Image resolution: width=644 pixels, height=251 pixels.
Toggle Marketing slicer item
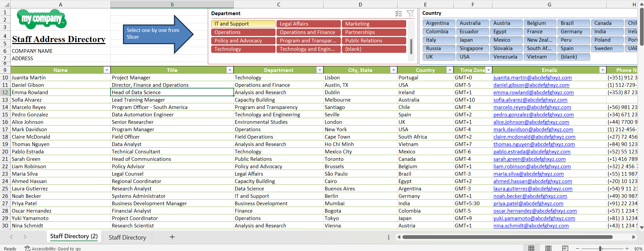coord(374,24)
